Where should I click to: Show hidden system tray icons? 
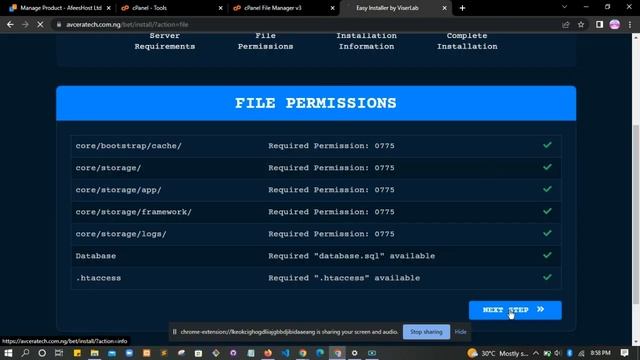click(x=536, y=353)
